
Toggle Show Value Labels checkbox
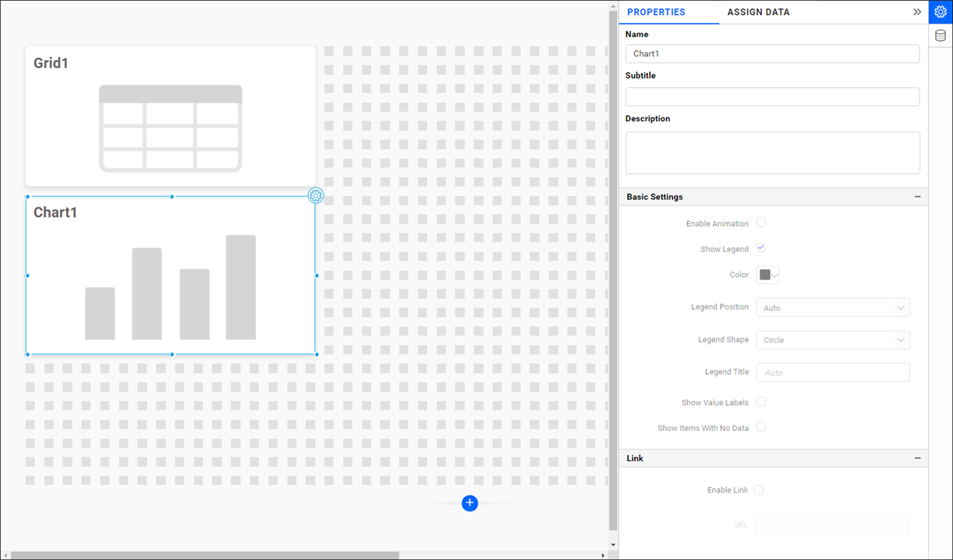[761, 402]
